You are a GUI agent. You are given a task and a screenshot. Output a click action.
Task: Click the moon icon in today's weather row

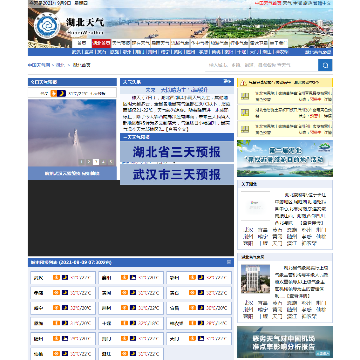pos(61,94)
